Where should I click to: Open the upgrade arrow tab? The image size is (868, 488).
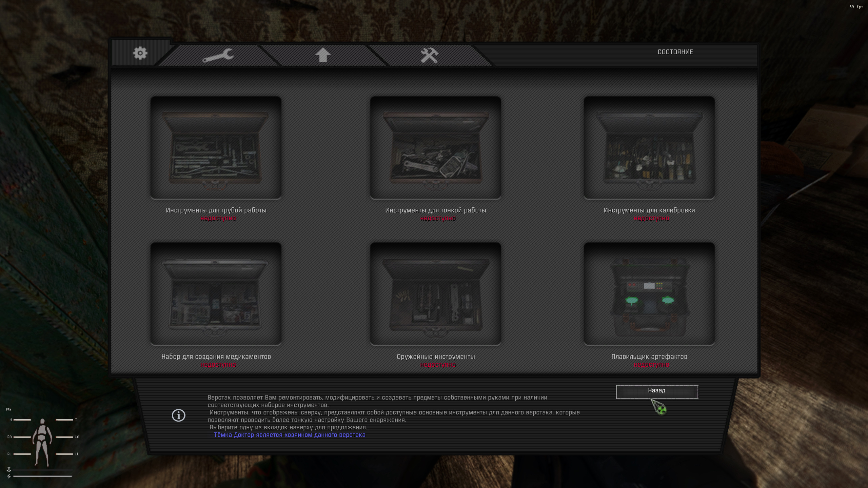[322, 55]
